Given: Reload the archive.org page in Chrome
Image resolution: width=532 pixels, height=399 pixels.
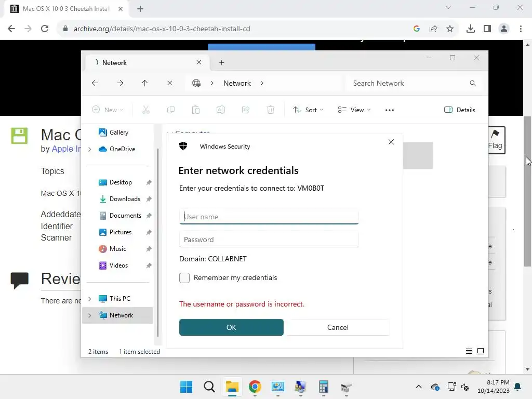Looking at the screenshot, I should click(x=45, y=29).
